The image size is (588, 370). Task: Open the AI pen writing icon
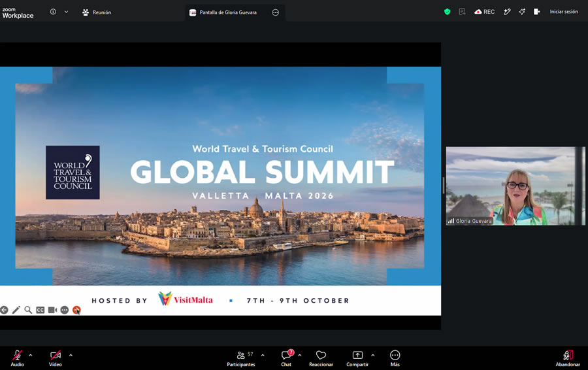point(507,12)
